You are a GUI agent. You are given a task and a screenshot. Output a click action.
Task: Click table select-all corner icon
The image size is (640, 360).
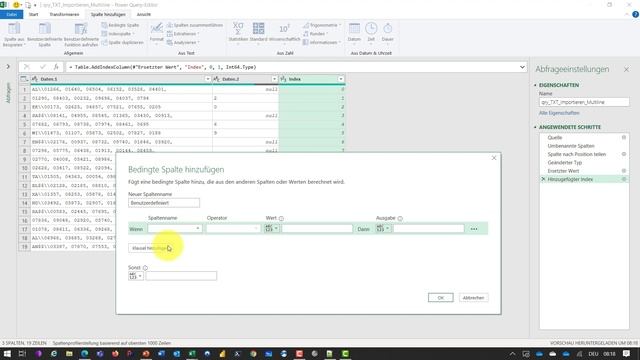[x=24, y=79]
